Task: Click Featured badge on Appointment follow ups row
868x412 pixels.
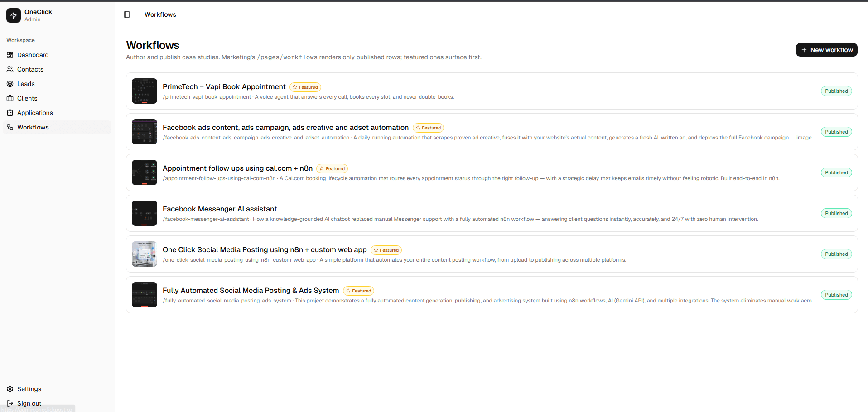Action: pos(332,168)
